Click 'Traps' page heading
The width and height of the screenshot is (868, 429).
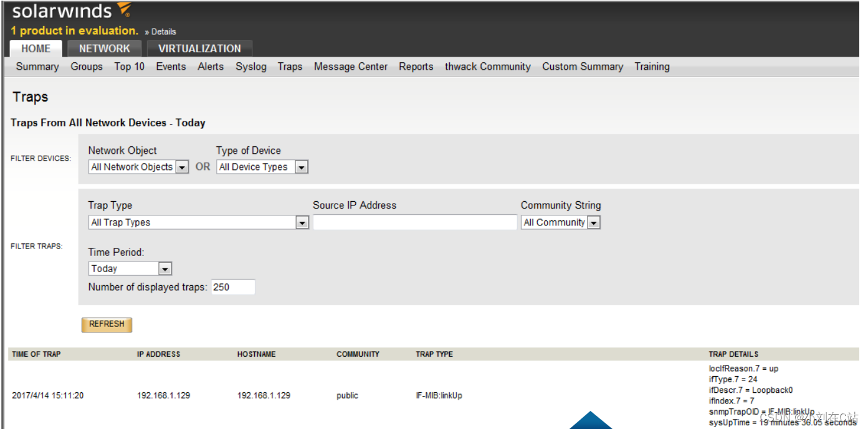tap(30, 97)
